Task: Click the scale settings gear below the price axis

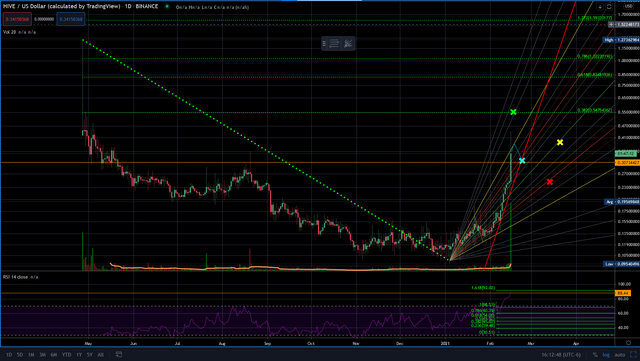Action: point(628,343)
